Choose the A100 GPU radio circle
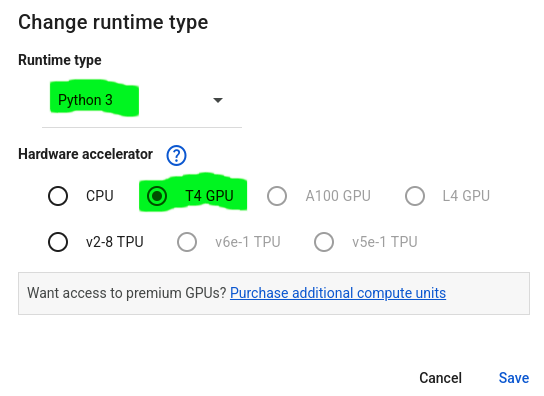This screenshot has height=396, width=544. tap(277, 196)
